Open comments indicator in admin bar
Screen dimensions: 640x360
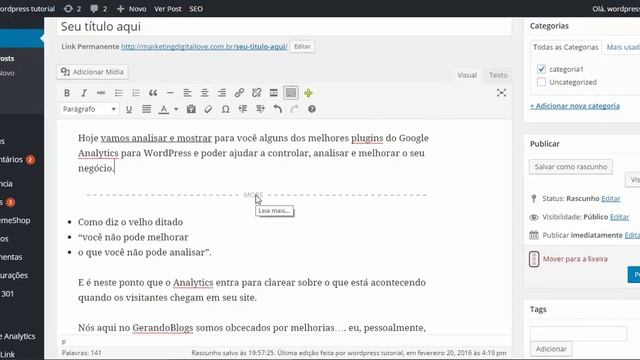point(98,9)
